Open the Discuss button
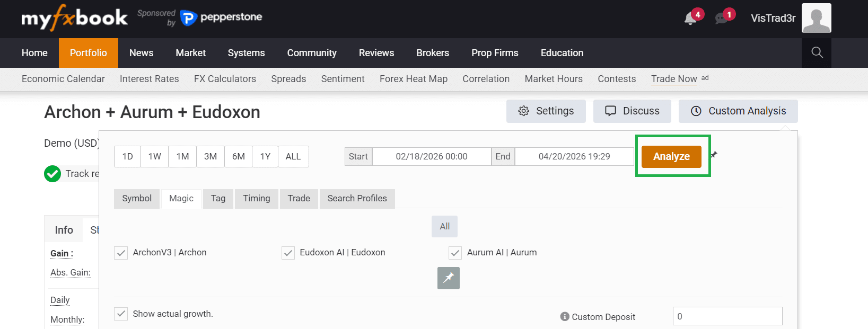 (x=632, y=111)
